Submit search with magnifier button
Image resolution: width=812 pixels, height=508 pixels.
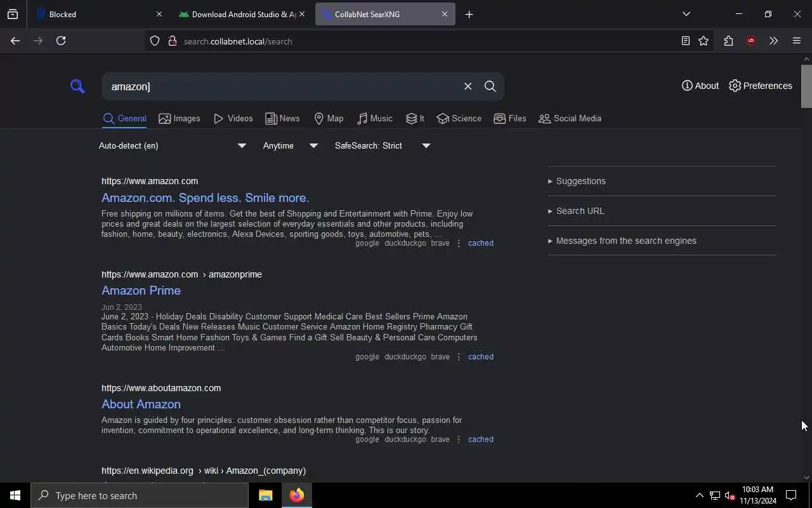[x=490, y=86]
